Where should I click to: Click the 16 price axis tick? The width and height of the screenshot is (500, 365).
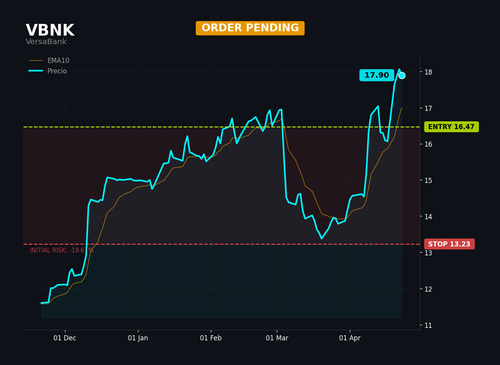tap(428, 144)
